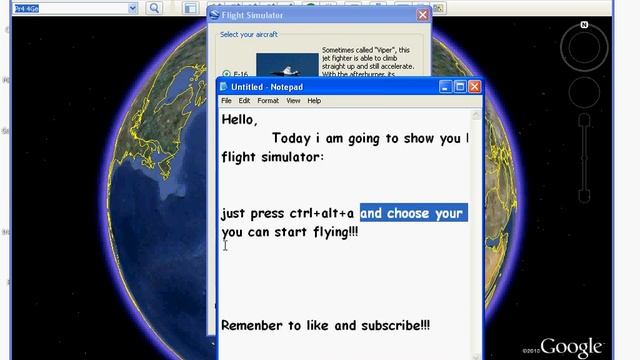This screenshot has width=640, height=360.
Task: Select the F-16 aircraft radio button
Action: coord(226,74)
